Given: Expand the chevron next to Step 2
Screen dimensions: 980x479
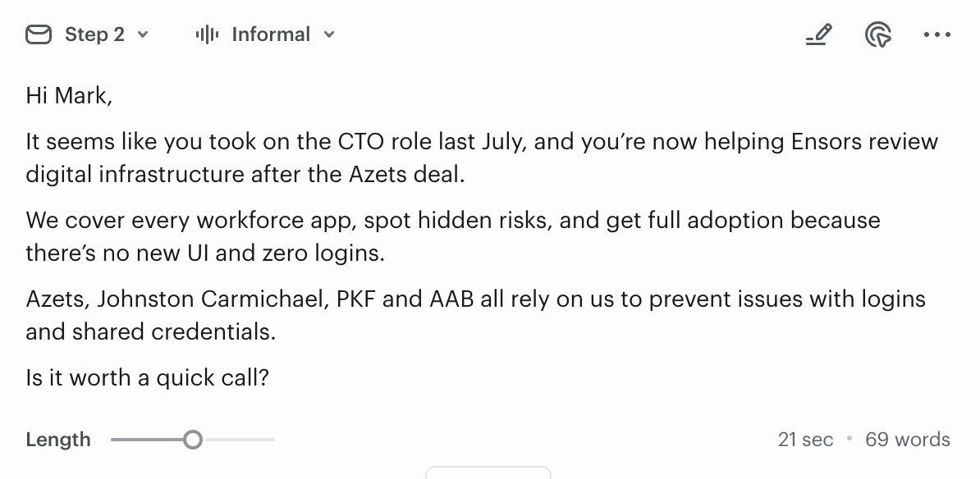Looking at the screenshot, I should [144, 34].
